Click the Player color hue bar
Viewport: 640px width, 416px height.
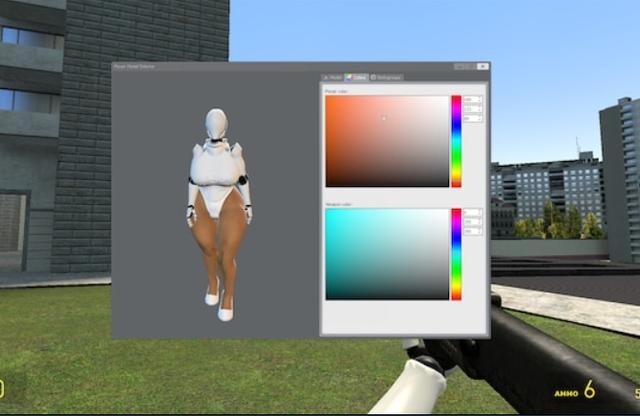click(456, 141)
